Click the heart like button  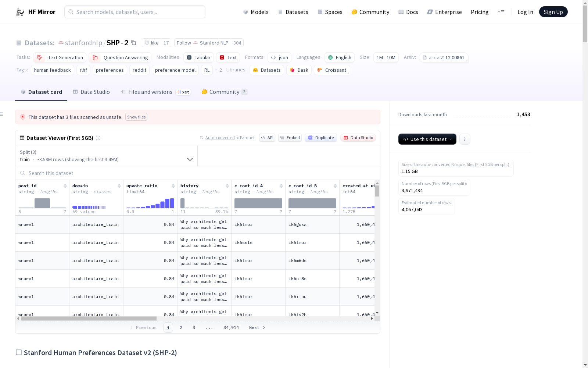coord(151,43)
